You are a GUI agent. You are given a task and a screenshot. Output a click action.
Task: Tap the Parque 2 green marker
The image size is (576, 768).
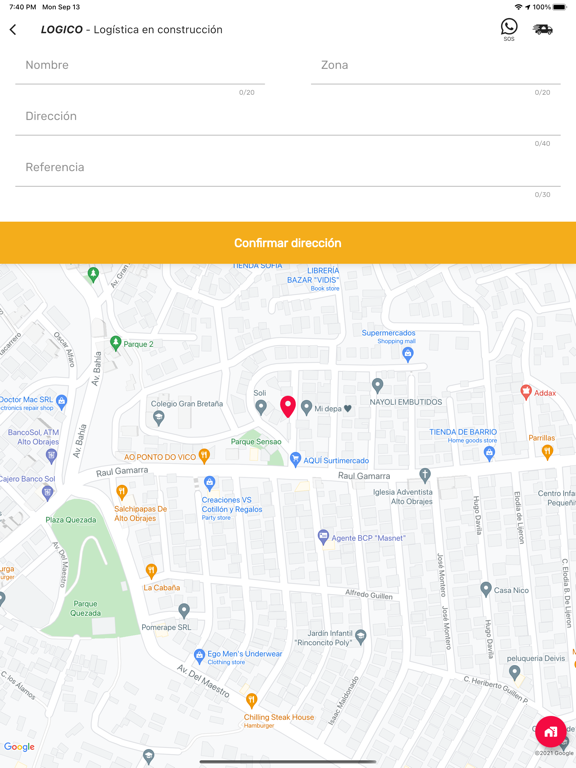[x=116, y=343]
